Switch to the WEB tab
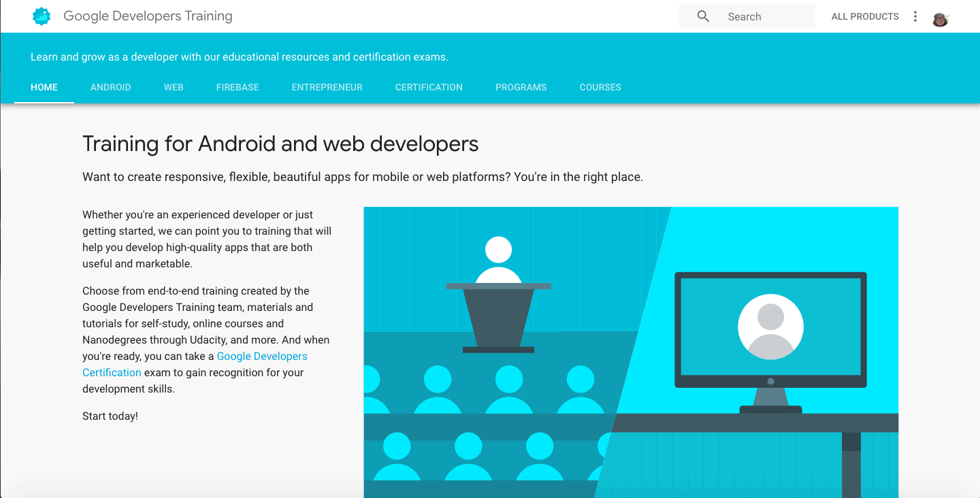Image resolution: width=980 pixels, height=498 pixels. click(173, 87)
